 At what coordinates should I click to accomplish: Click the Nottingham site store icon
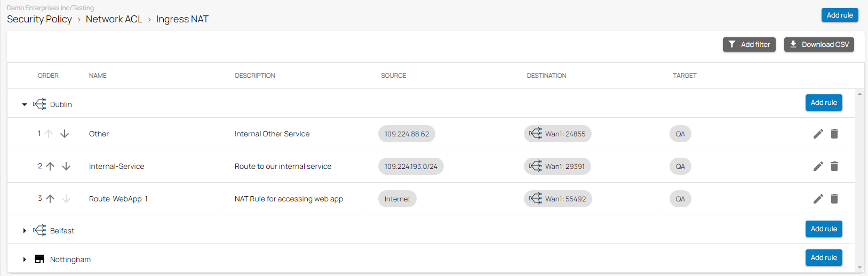pos(39,259)
